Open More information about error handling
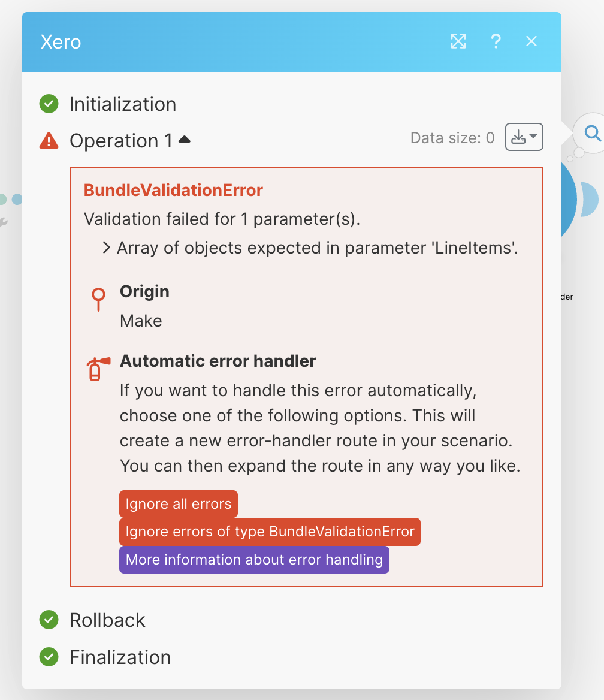The width and height of the screenshot is (604, 700). coord(254,560)
